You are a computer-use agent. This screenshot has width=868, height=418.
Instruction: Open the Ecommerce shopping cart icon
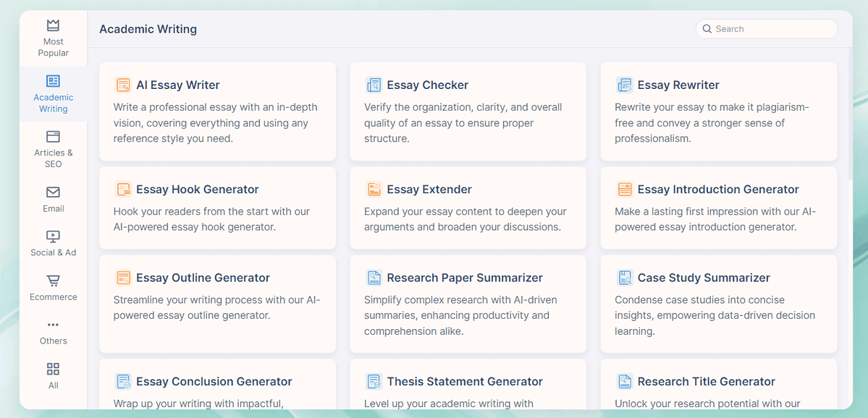coord(53,281)
